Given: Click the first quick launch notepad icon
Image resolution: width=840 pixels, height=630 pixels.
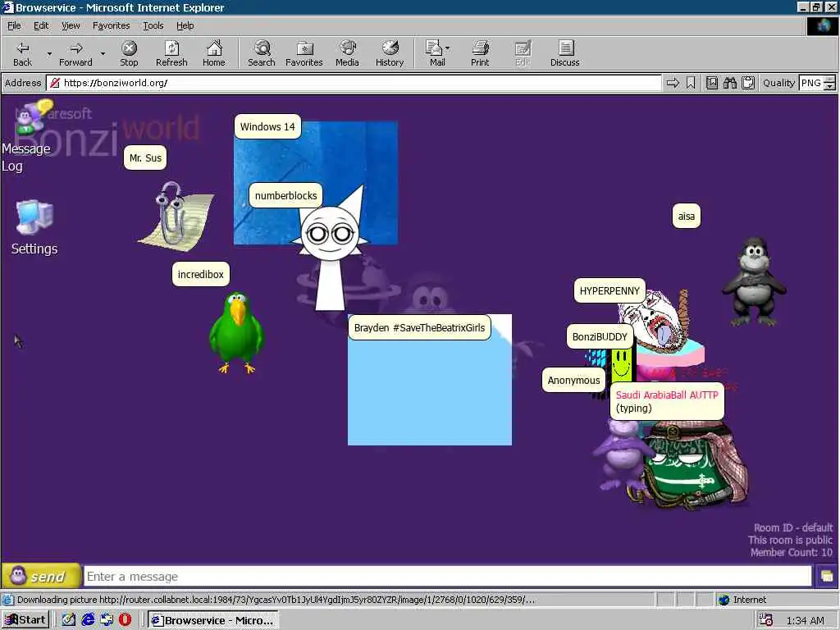Looking at the screenshot, I should [69, 620].
